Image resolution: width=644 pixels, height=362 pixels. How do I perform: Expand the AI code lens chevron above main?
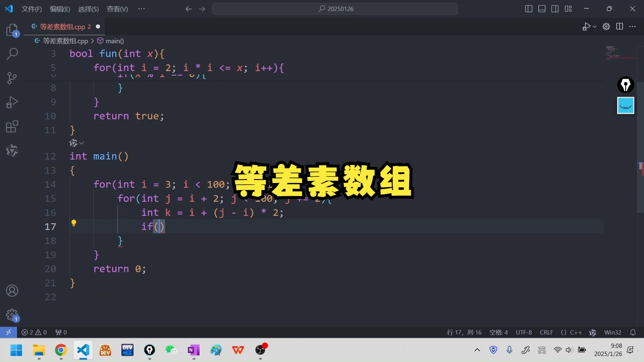[x=82, y=143]
